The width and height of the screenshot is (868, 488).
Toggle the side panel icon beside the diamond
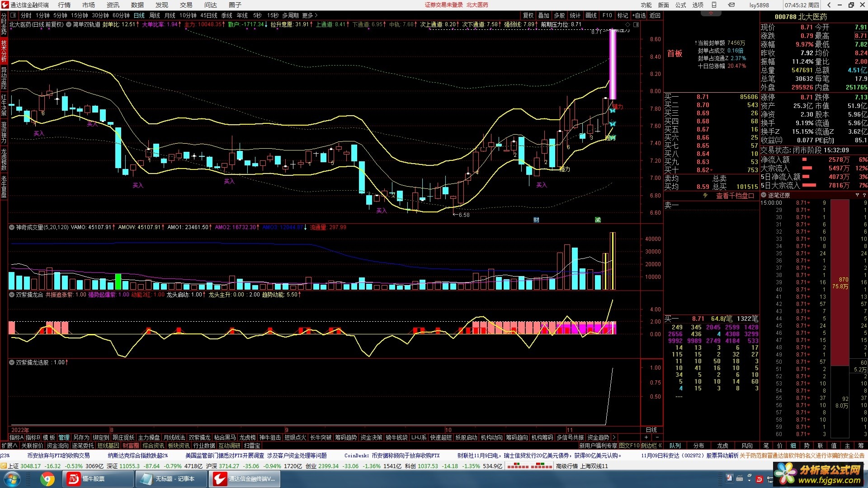click(636, 24)
